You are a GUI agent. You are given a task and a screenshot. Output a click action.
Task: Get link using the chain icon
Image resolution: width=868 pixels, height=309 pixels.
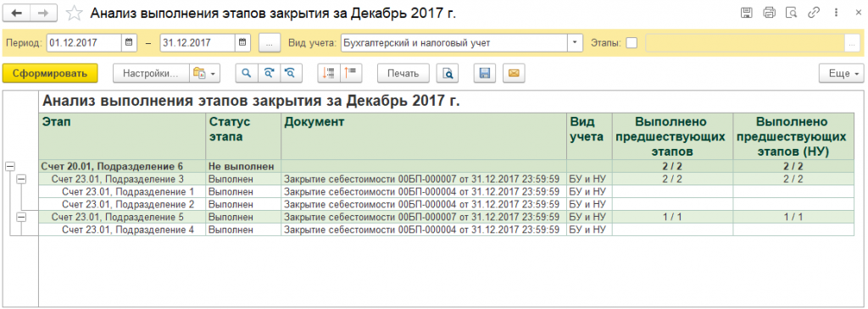(813, 12)
